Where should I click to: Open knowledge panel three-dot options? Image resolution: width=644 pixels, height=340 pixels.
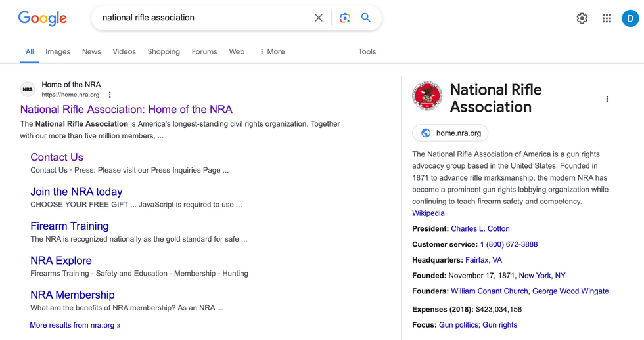click(x=607, y=99)
